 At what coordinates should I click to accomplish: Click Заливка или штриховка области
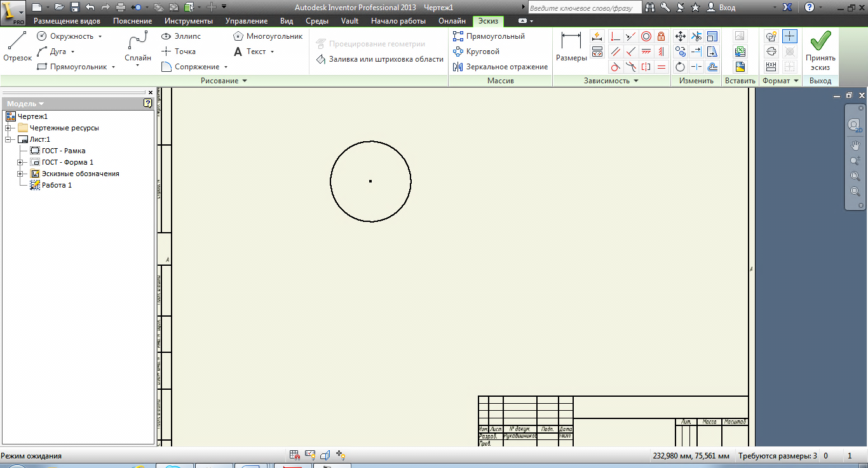point(379,59)
